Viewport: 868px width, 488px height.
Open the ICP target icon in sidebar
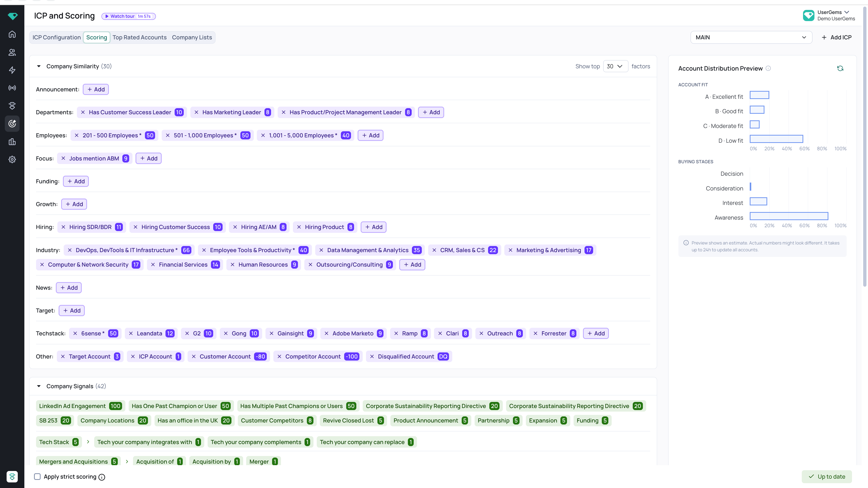12,124
